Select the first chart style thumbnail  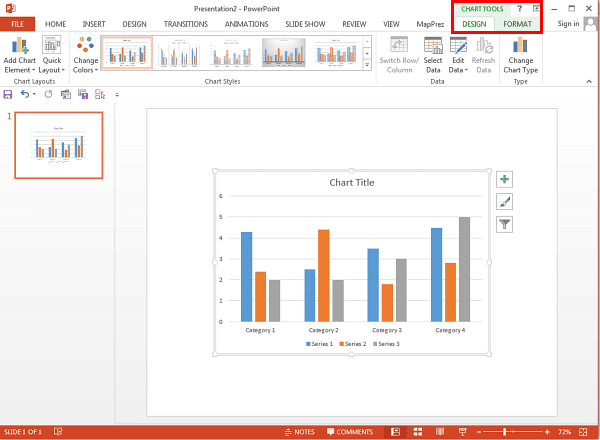pyautogui.click(x=127, y=53)
